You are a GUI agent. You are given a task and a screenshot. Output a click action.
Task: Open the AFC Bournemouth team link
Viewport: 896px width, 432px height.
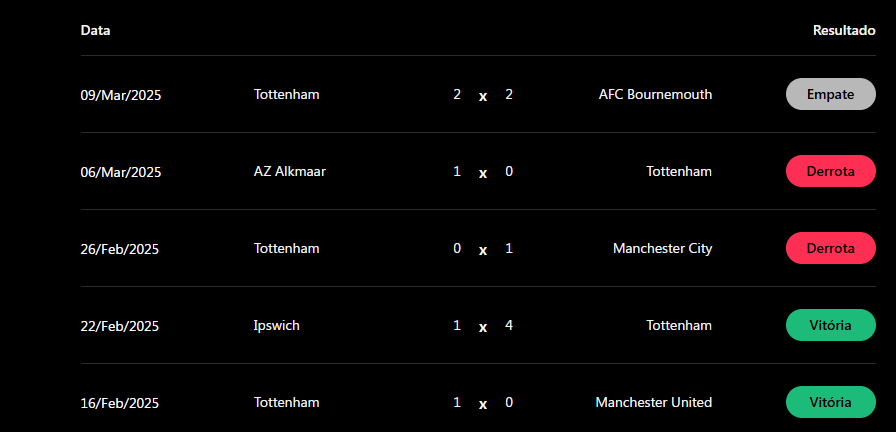click(x=655, y=95)
